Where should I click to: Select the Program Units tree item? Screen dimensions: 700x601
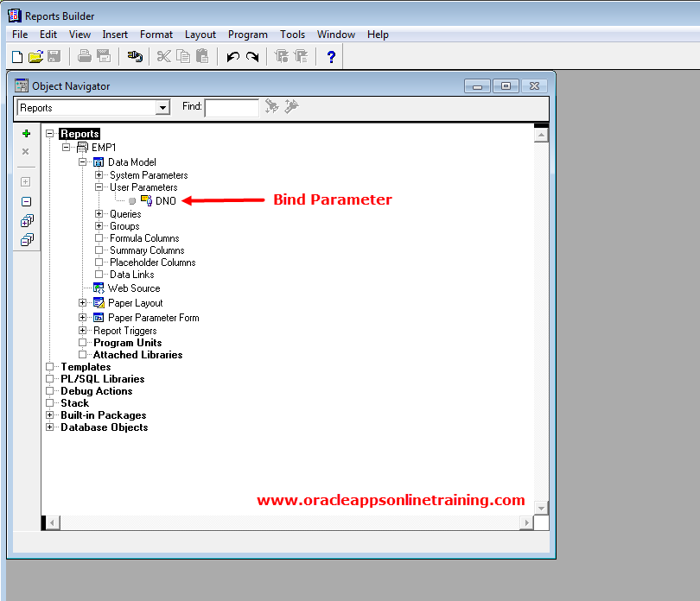click(128, 343)
